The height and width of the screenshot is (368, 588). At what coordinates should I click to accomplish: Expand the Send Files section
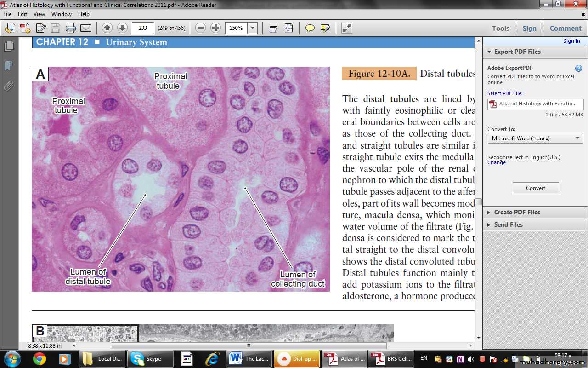508,224
